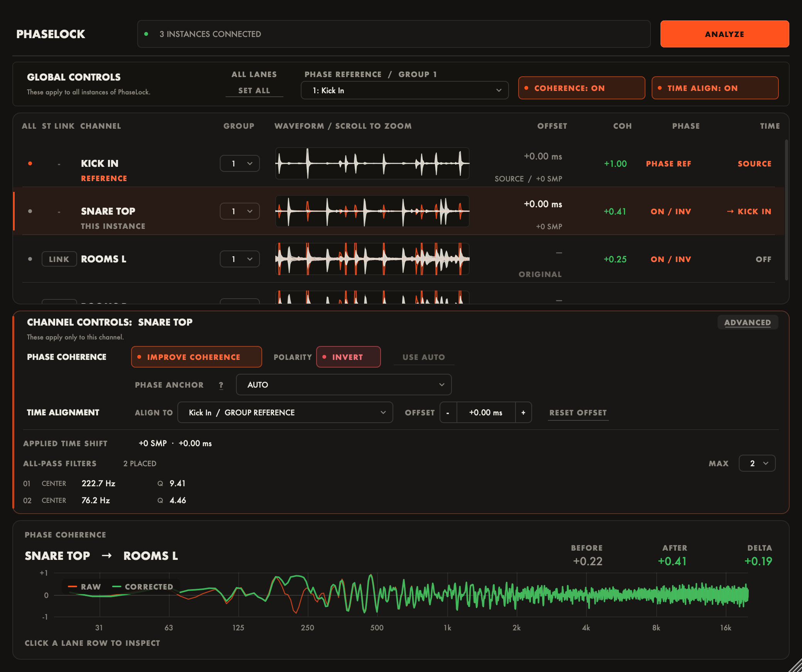
Task: Toggle the IMPROVE COHERENCE button
Action: (197, 357)
